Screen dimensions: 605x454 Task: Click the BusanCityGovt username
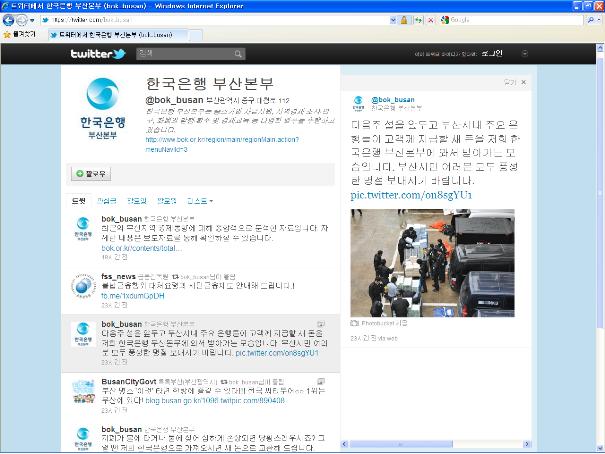click(128, 381)
